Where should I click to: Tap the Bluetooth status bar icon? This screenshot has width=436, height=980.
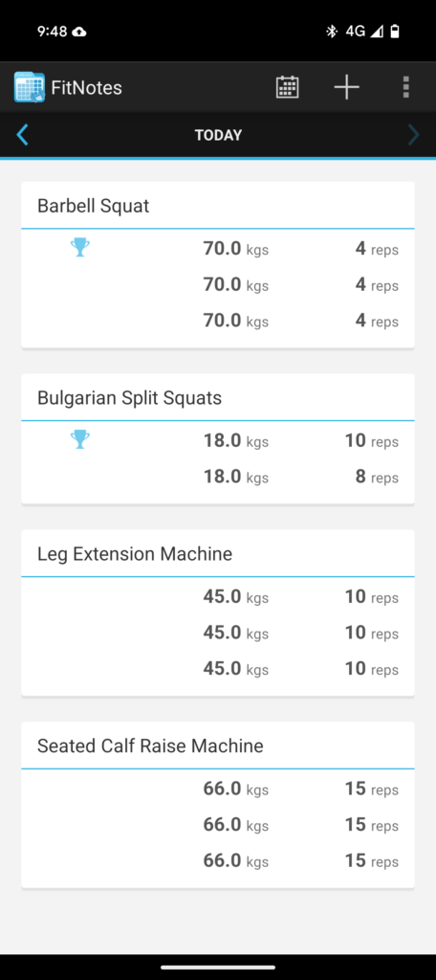pyautogui.click(x=332, y=32)
